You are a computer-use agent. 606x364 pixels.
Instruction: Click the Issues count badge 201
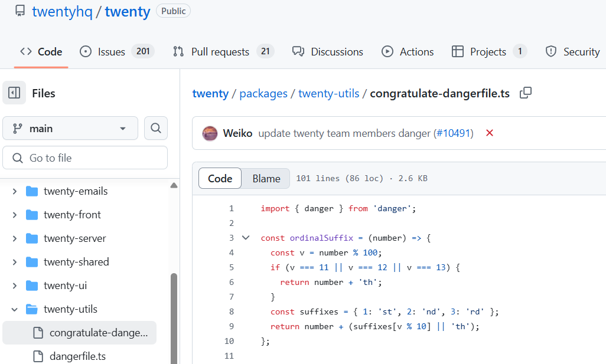coord(143,51)
